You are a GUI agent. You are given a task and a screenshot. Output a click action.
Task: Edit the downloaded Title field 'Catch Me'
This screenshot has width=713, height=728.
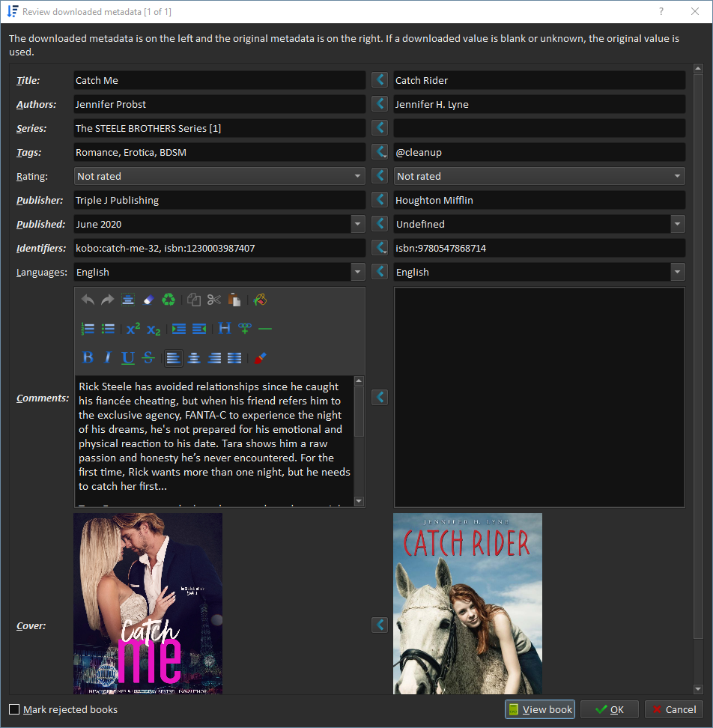(x=219, y=80)
